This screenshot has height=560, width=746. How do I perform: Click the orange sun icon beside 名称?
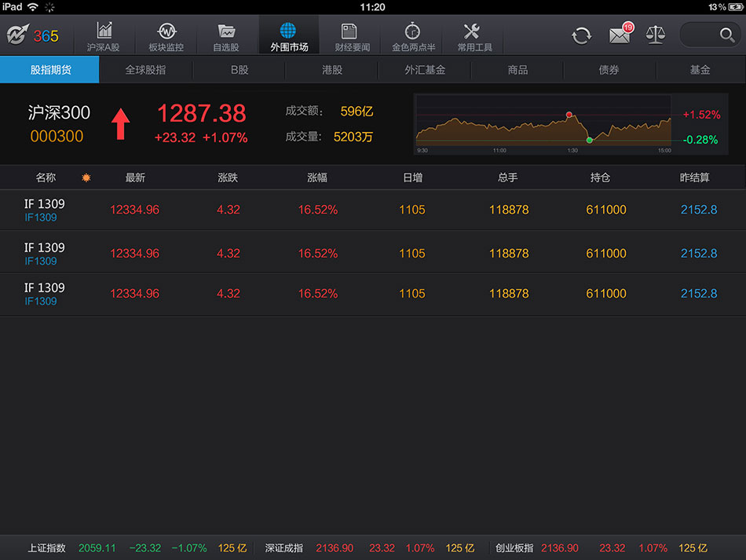pyautogui.click(x=86, y=178)
